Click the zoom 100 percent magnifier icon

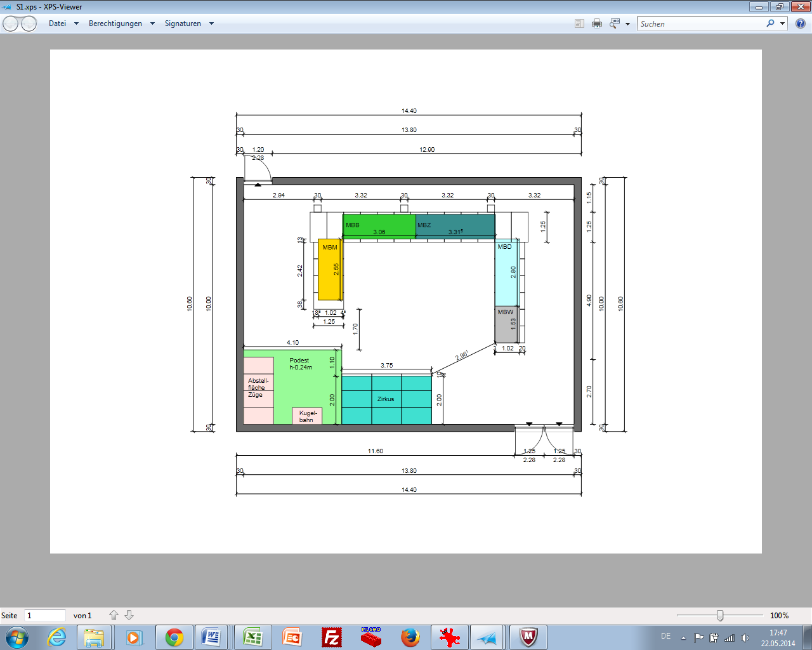tap(614, 23)
